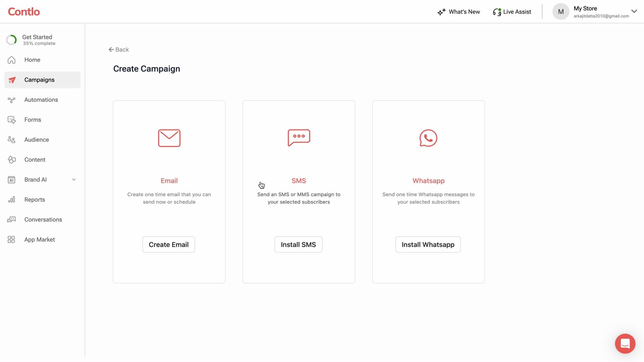Click the Brand AI icon

point(11,180)
